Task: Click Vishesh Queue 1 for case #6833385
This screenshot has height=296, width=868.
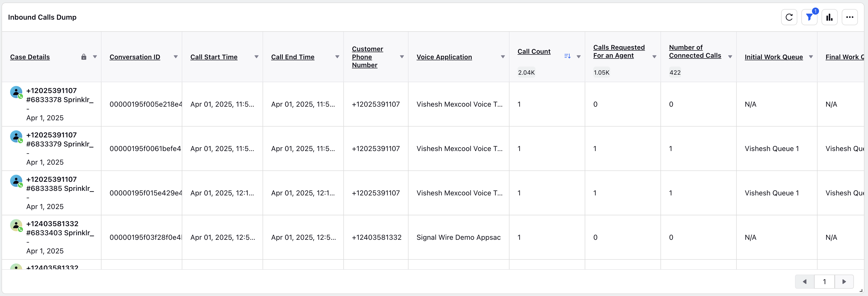Action: (x=772, y=193)
